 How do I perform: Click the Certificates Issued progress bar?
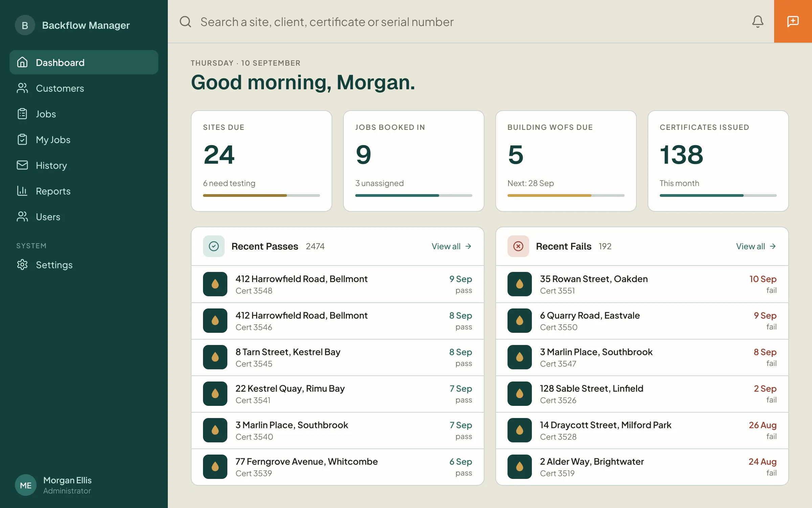point(718,195)
